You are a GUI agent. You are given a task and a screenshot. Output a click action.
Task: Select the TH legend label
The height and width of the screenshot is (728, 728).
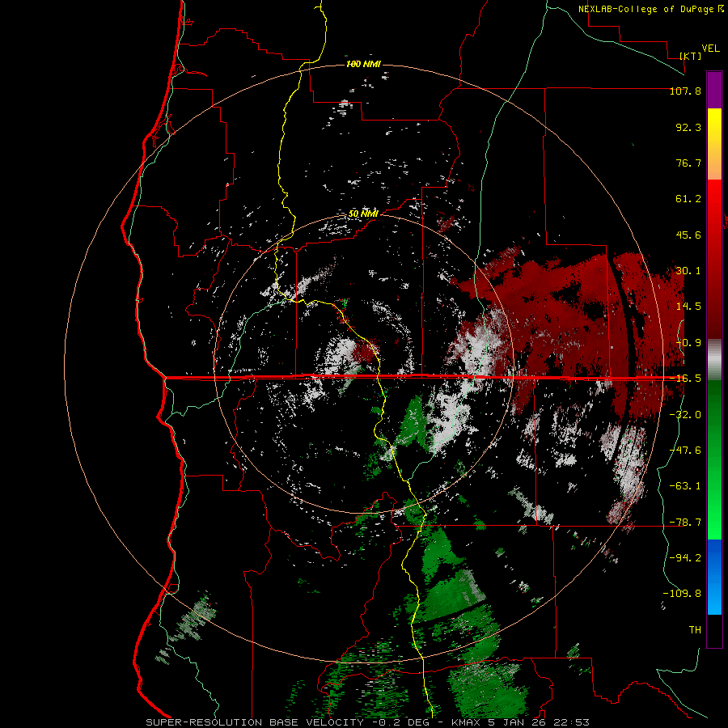click(x=695, y=629)
